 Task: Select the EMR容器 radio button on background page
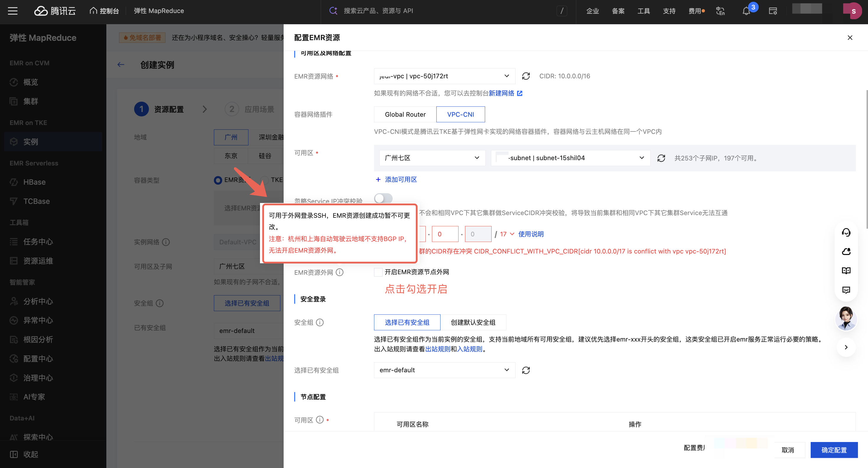pyautogui.click(x=218, y=180)
